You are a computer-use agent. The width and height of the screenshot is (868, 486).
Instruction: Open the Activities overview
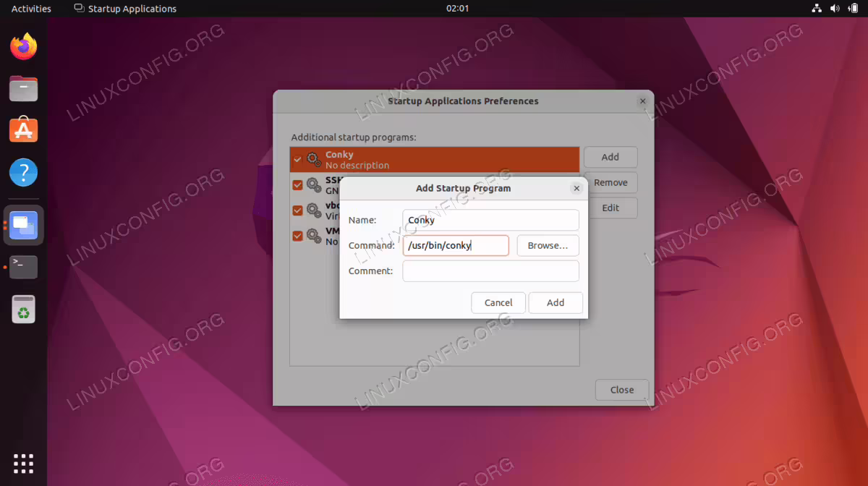coord(31,9)
